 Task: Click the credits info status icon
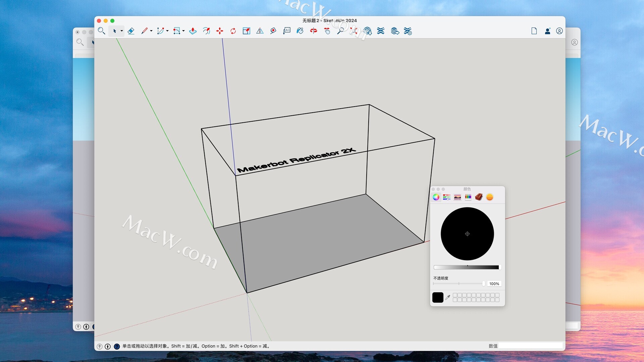108,346
